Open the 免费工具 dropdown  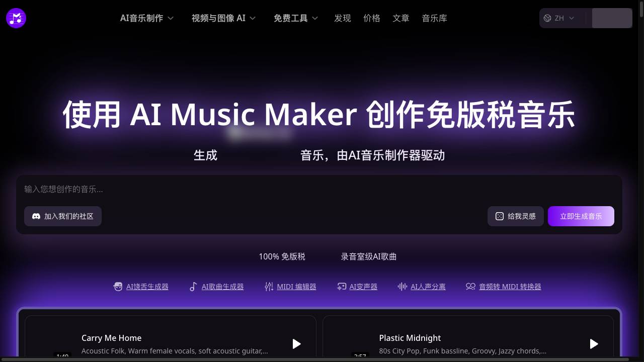(x=296, y=18)
